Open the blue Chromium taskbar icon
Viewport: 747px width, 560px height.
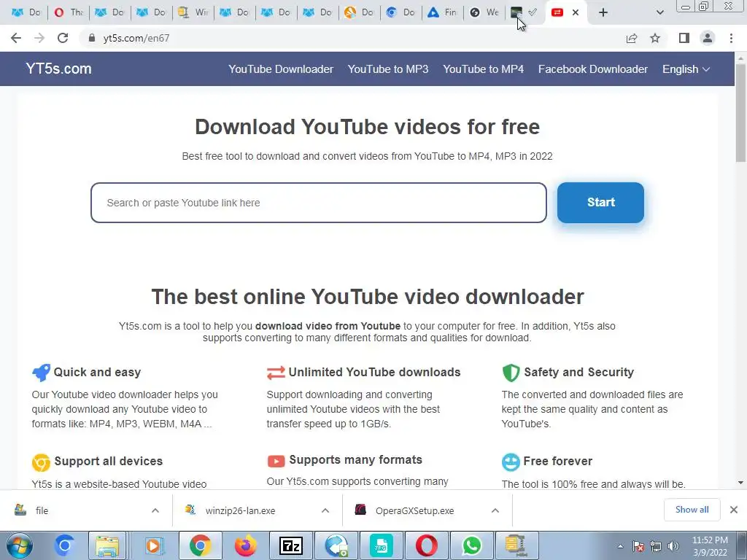click(x=65, y=545)
